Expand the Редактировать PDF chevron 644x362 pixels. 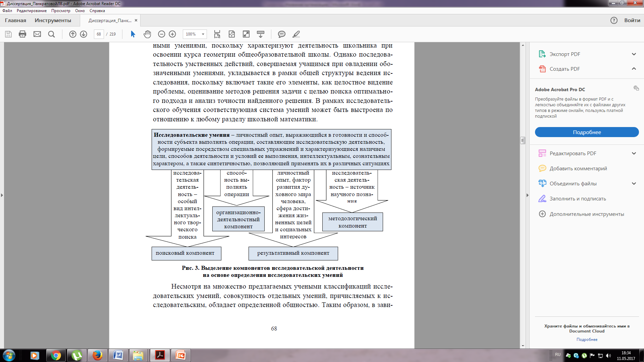coord(634,153)
